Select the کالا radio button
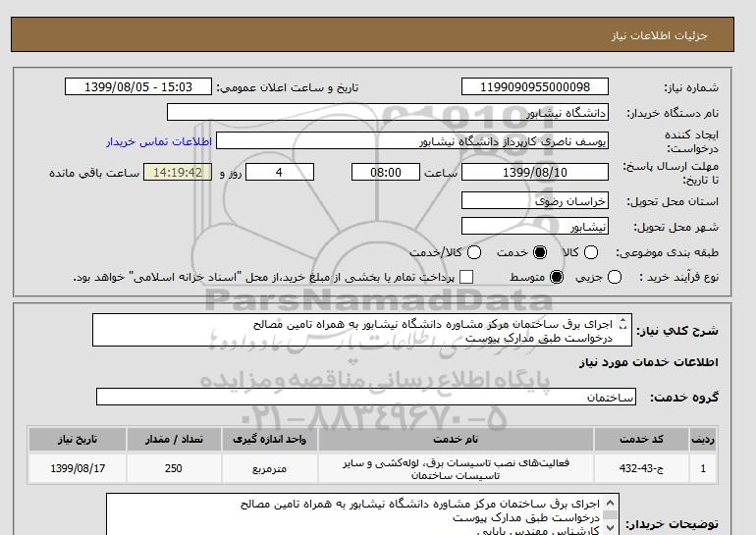Viewport: 756px width, 535px height. tap(591, 252)
